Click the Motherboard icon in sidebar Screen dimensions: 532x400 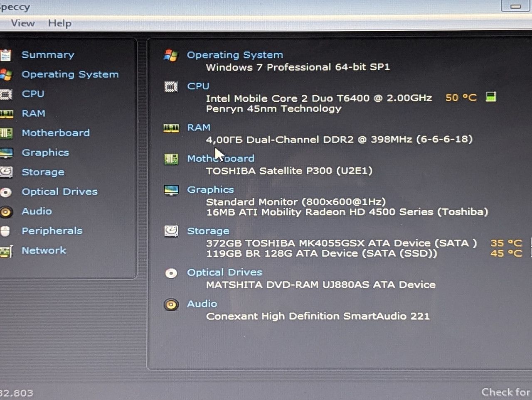point(6,133)
